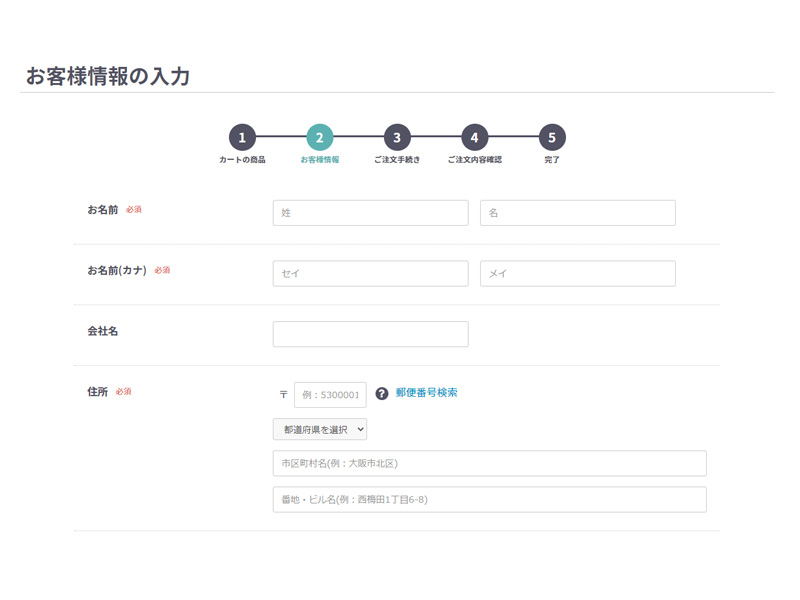
Task: Click the 番地・ビル名 street address field
Action: pos(489,499)
